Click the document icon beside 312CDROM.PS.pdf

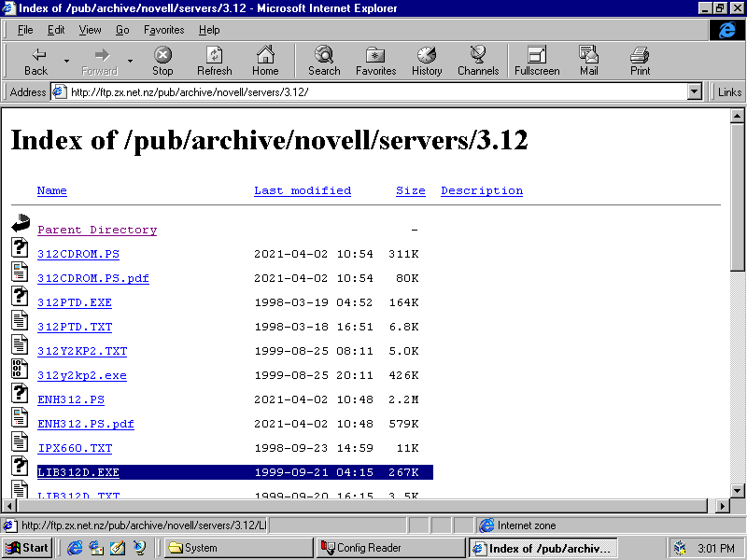click(x=20, y=272)
